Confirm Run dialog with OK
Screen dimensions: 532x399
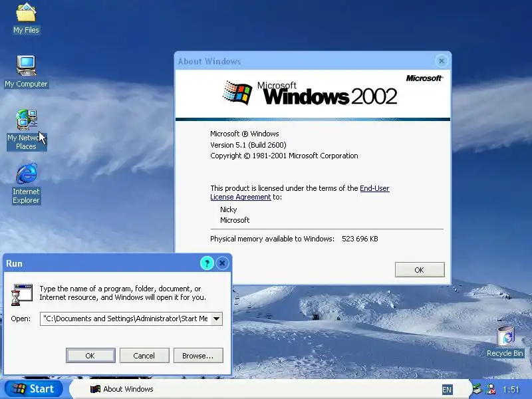pyautogui.click(x=90, y=356)
